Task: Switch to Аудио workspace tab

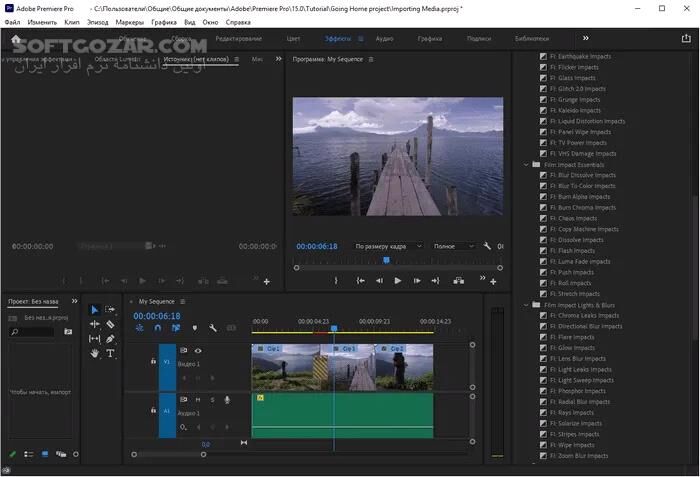Action: tap(384, 39)
